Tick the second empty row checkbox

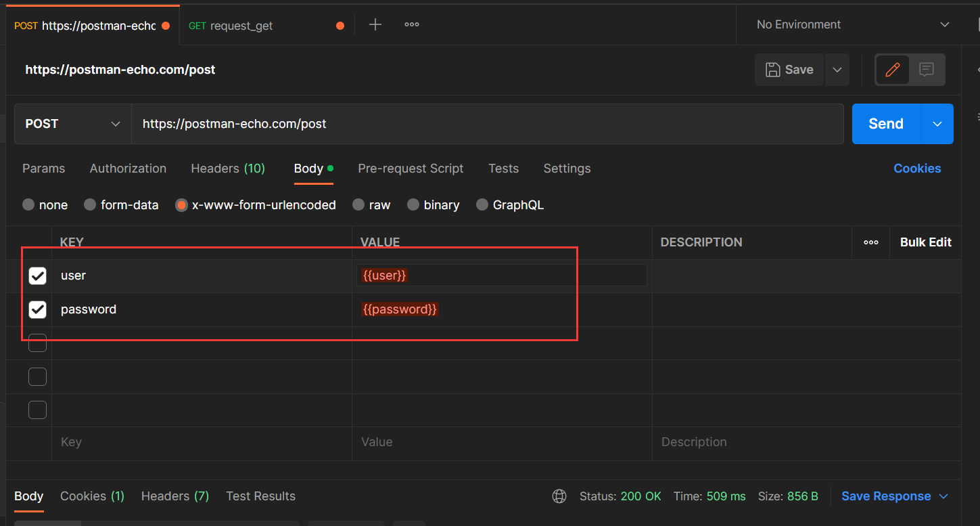point(37,376)
